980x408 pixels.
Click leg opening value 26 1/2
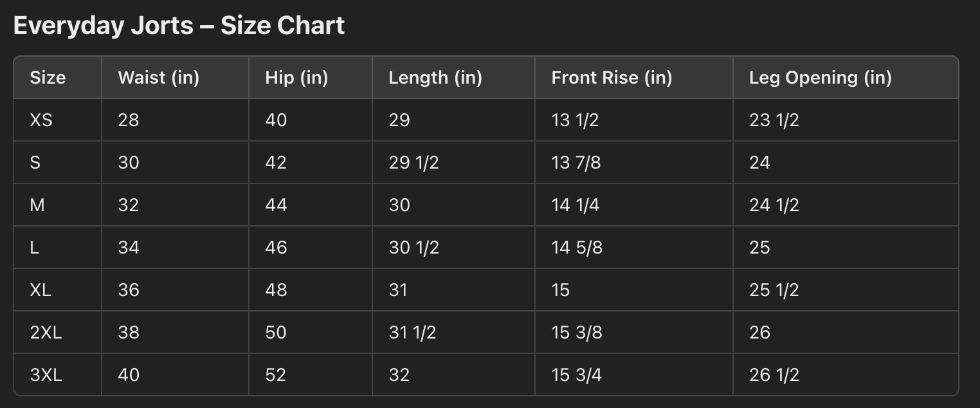tap(774, 375)
